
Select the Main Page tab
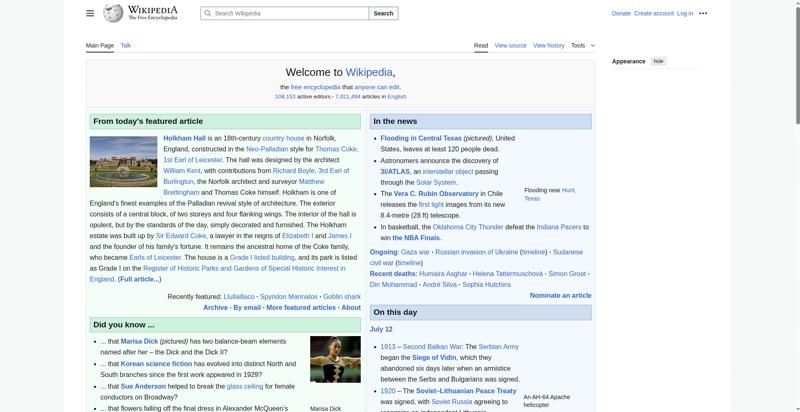pos(99,45)
